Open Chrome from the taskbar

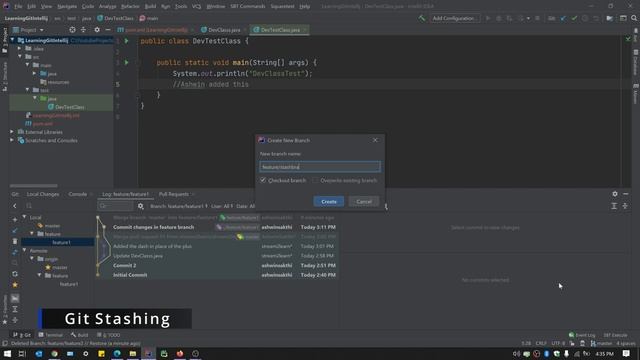pos(54,353)
